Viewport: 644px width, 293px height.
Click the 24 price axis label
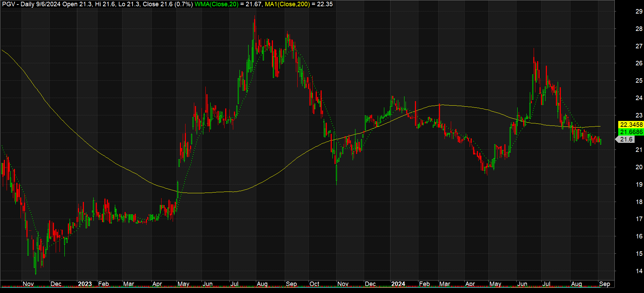(x=639, y=98)
